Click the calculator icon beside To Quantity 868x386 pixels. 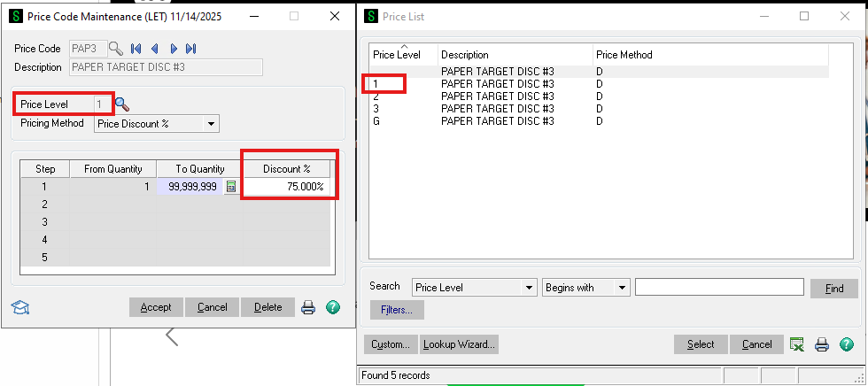(x=231, y=187)
